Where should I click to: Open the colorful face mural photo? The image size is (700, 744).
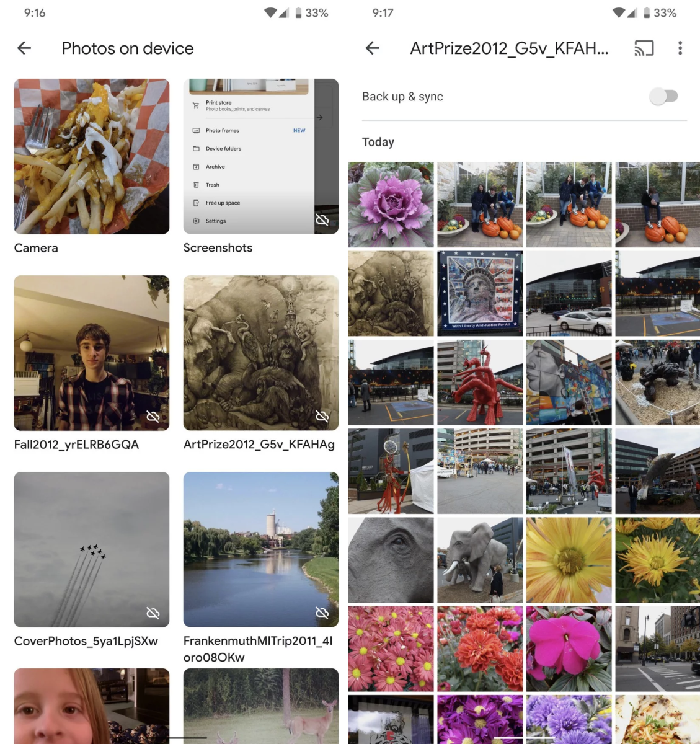[x=569, y=383]
